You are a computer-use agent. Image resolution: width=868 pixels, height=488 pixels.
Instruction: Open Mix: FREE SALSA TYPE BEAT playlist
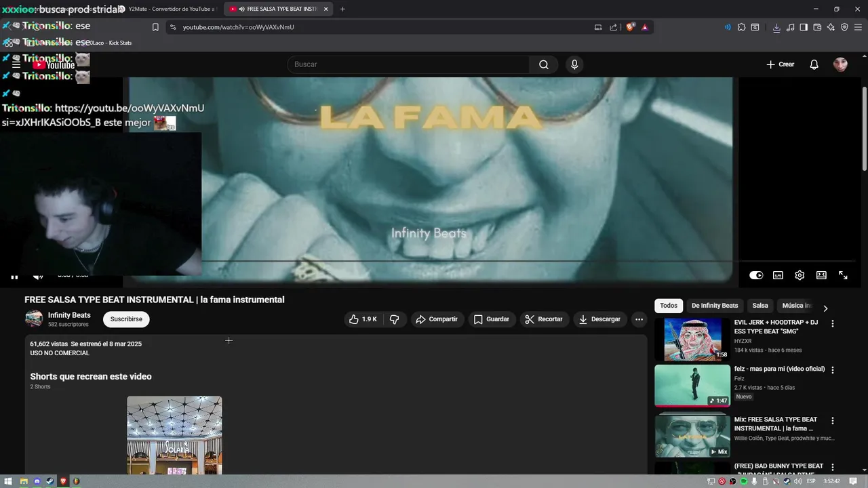(x=692, y=436)
